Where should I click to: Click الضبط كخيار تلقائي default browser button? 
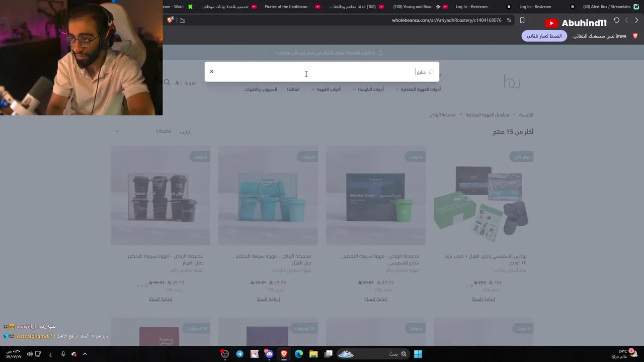[544, 36]
